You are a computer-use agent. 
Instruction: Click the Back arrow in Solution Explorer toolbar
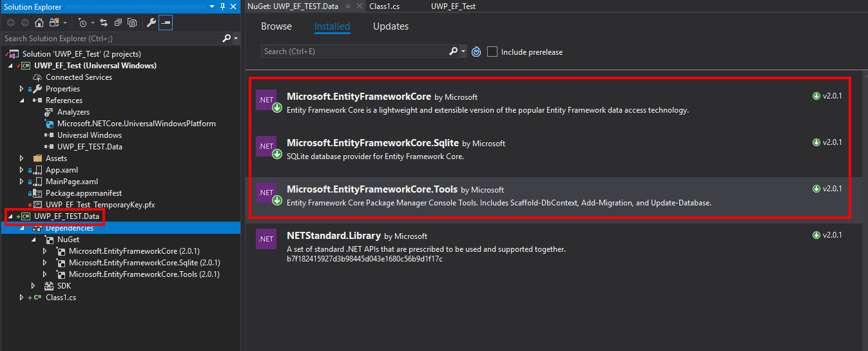(x=11, y=23)
